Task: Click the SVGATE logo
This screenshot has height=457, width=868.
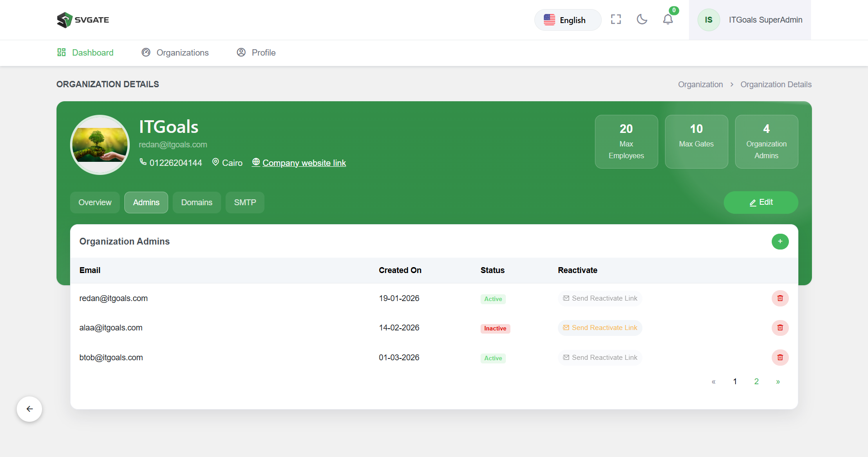Action: click(x=83, y=20)
